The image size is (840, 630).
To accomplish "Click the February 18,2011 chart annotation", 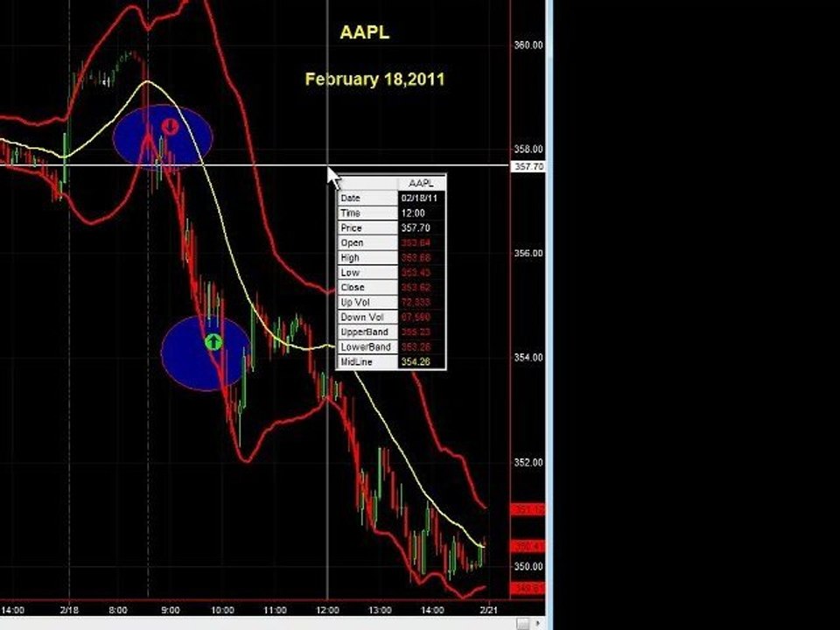I will coord(375,80).
